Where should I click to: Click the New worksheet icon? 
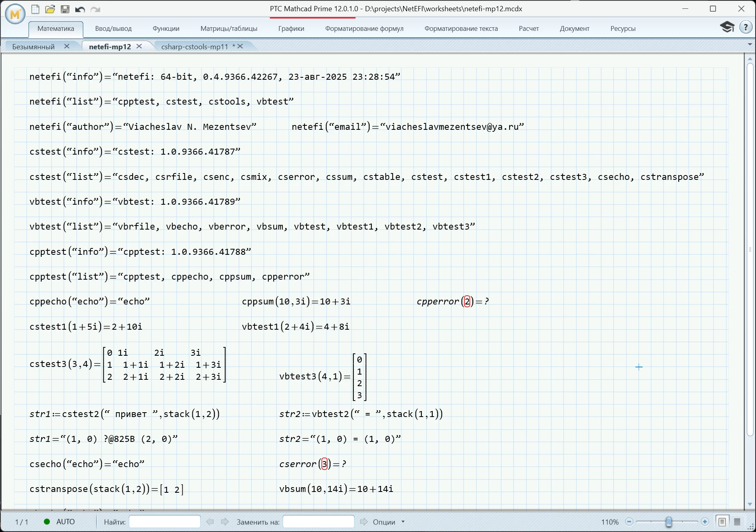click(35, 9)
